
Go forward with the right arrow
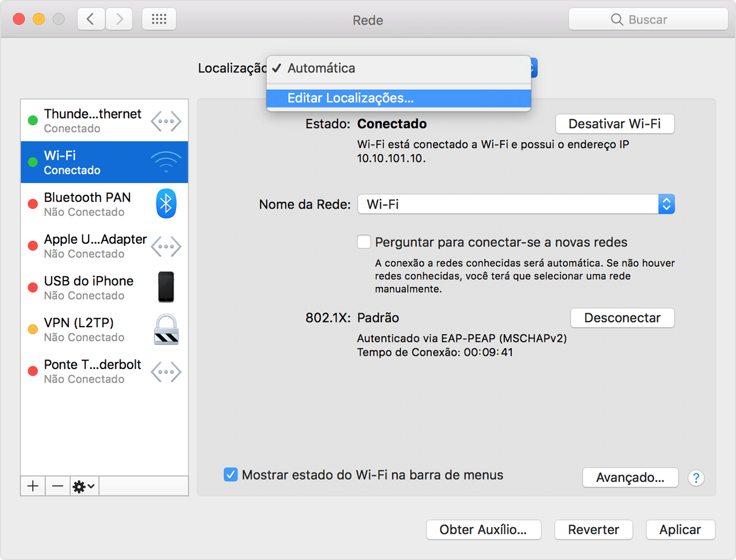[x=119, y=19]
